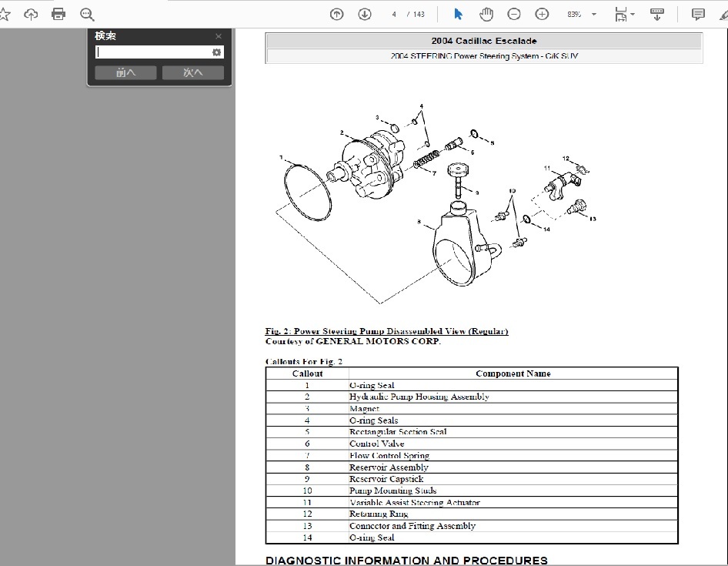Activate the hand pan tool

tap(486, 15)
